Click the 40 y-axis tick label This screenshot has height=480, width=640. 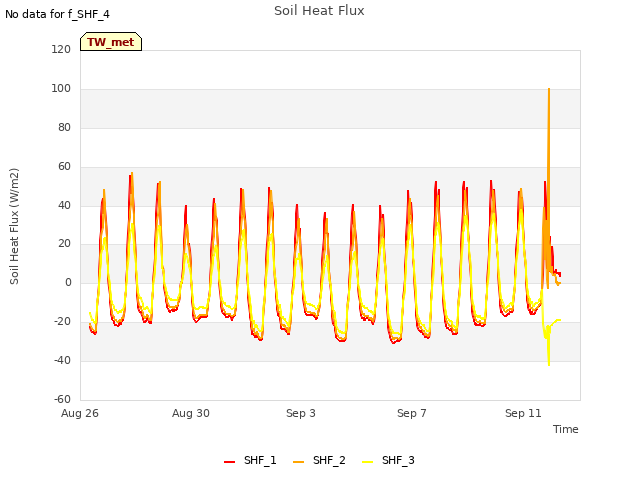[64, 205]
